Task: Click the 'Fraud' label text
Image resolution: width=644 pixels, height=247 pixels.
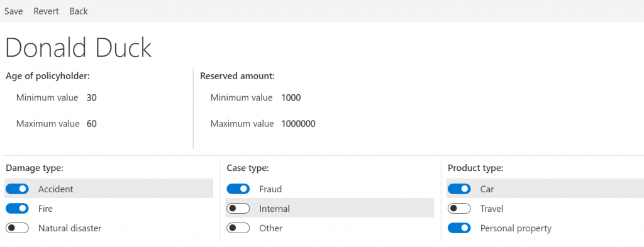Action: coord(270,189)
